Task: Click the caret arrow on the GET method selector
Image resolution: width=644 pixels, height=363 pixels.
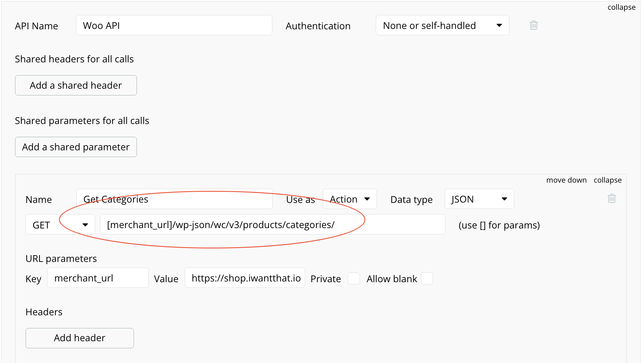Action: point(85,224)
